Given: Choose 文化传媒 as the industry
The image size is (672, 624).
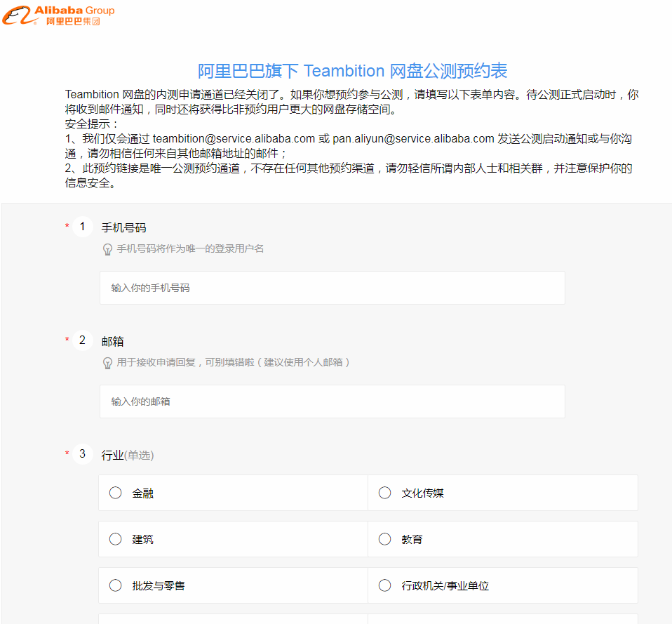Looking at the screenshot, I should (384, 493).
